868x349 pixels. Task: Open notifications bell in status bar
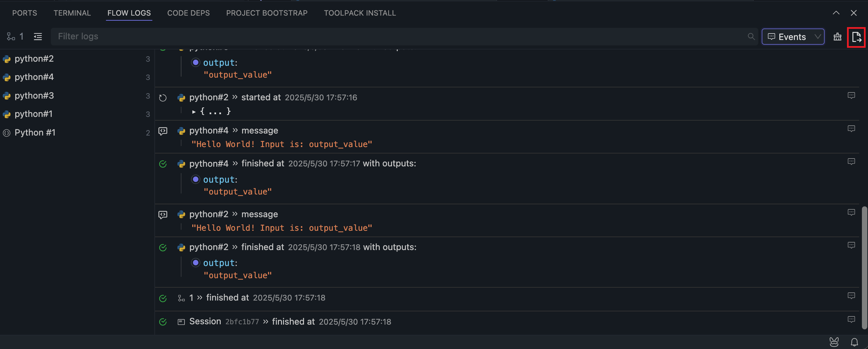click(x=854, y=342)
